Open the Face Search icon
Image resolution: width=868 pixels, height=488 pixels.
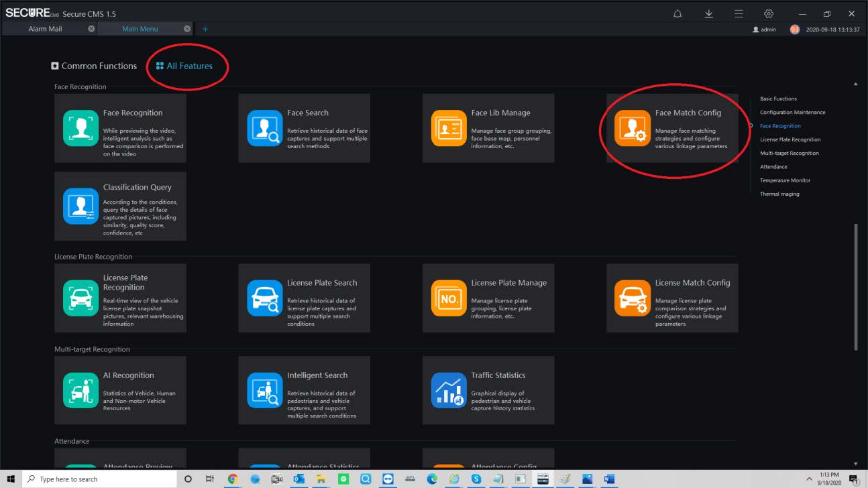click(265, 128)
